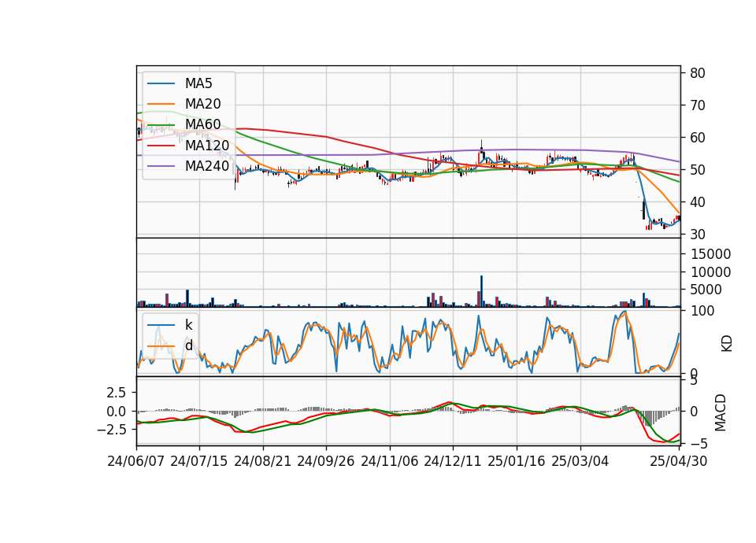The width and height of the screenshot is (756, 543).
Task: Click the 25/01/16 date label
Action: [517, 461]
